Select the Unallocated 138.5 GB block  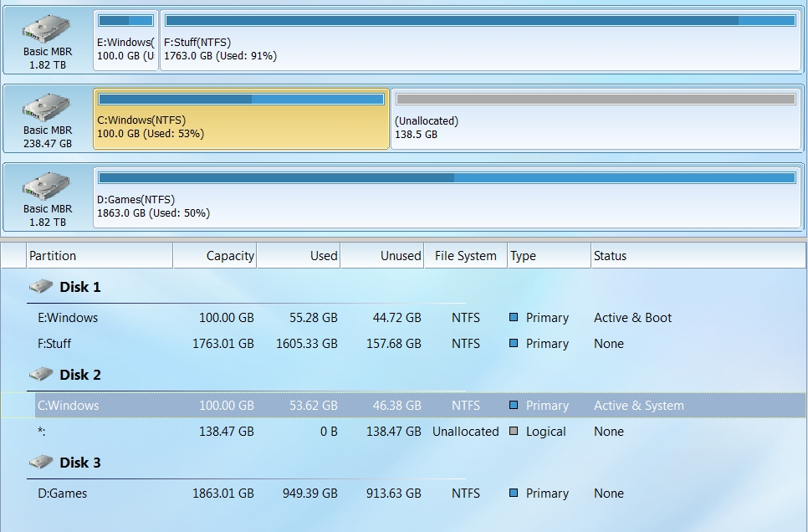pyautogui.click(x=596, y=120)
